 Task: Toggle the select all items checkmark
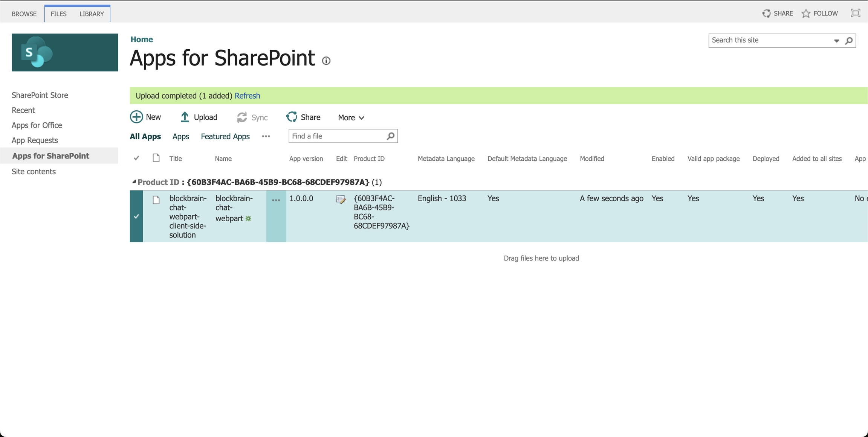point(136,158)
